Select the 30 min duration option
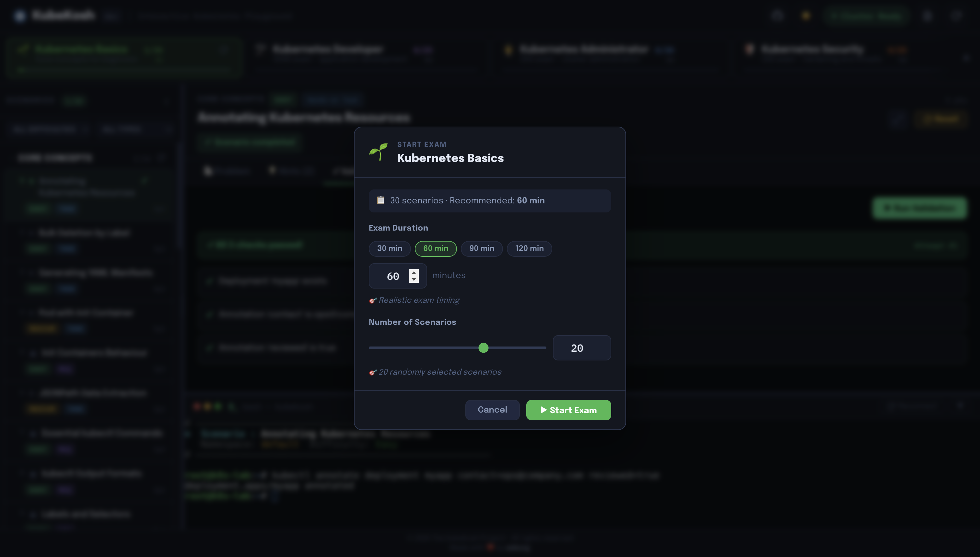This screenshot has height=557, width=980. point(389,249)
